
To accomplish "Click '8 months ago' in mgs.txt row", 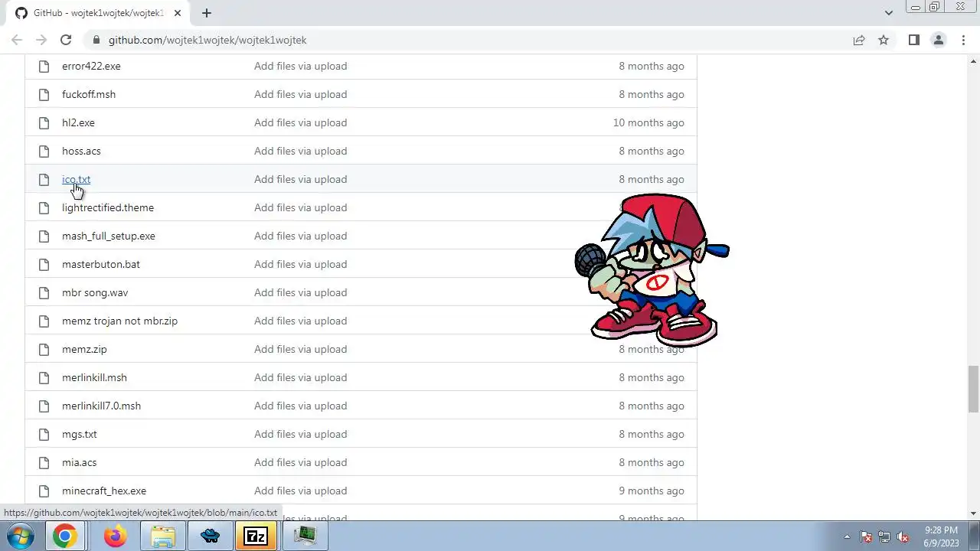I will [x=652, y=434].
